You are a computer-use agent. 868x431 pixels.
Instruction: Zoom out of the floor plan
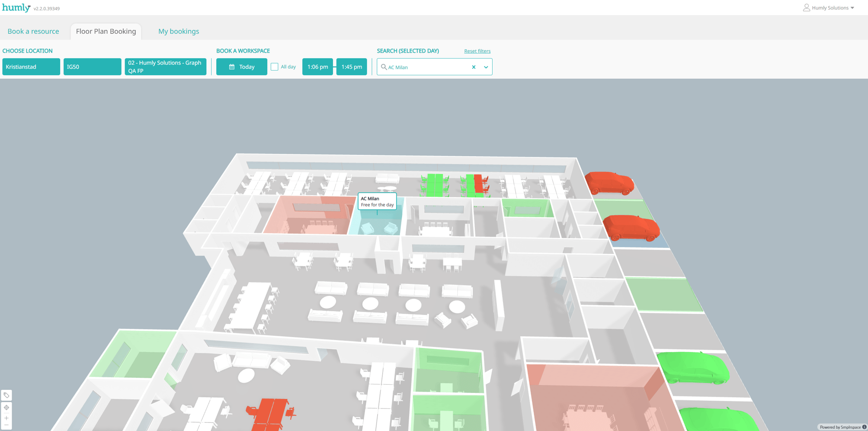tap(6, 425)
